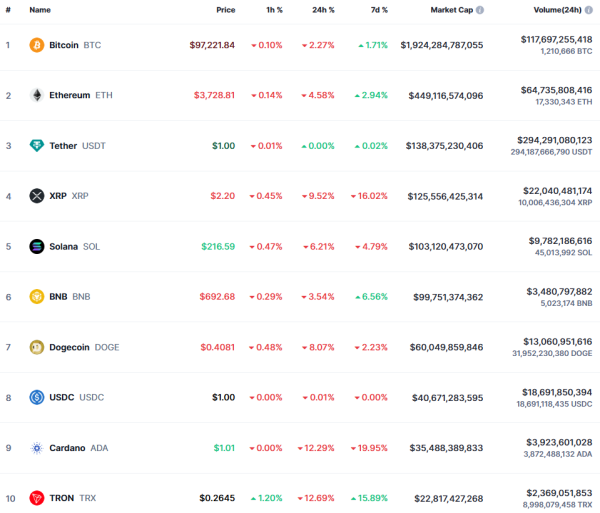Viewport: 600px width, 513px height.
Task: Open Bitcoin's $117,697,255,418 volume link
Action: [x=556, y=39]
